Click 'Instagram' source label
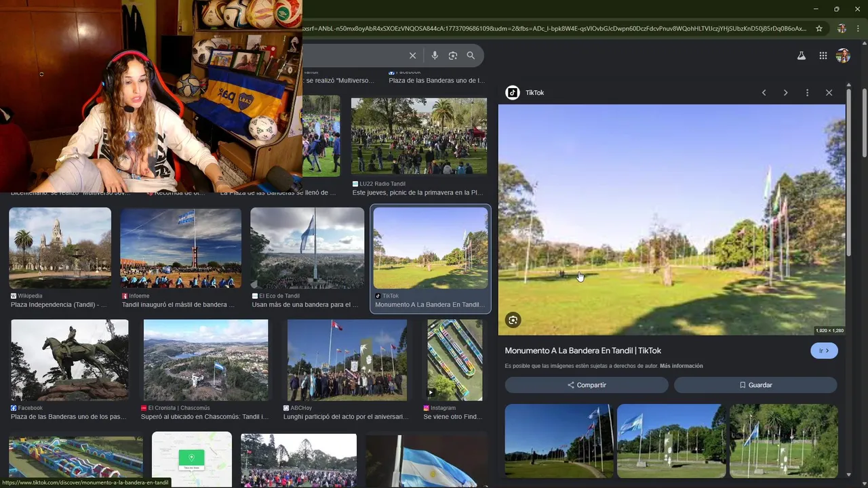 click(443, 408)
